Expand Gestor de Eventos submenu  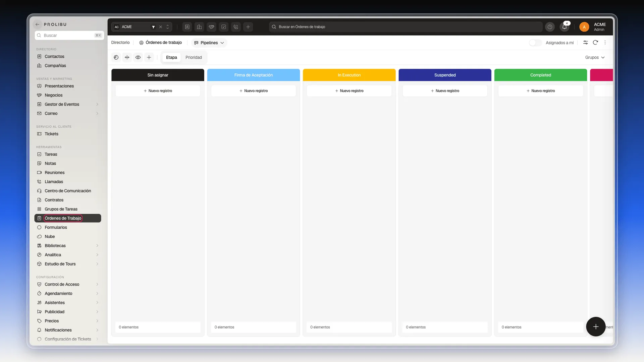point(97,104)
